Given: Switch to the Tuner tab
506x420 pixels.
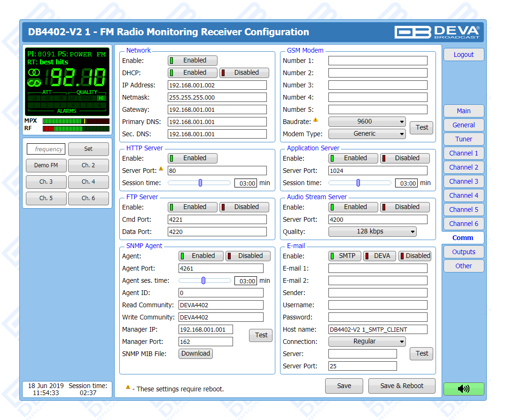Looking at the screenshot, I should coord(463,139).
